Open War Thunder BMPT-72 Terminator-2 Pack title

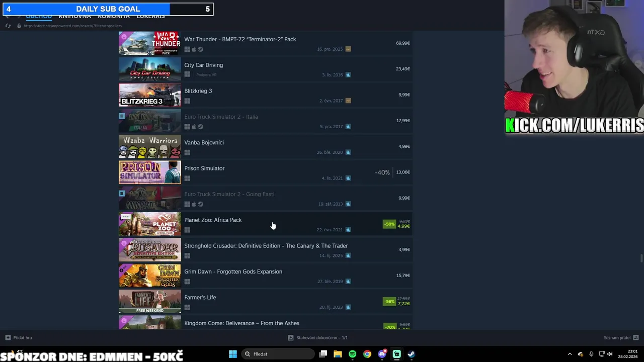(x=240, y=39)
